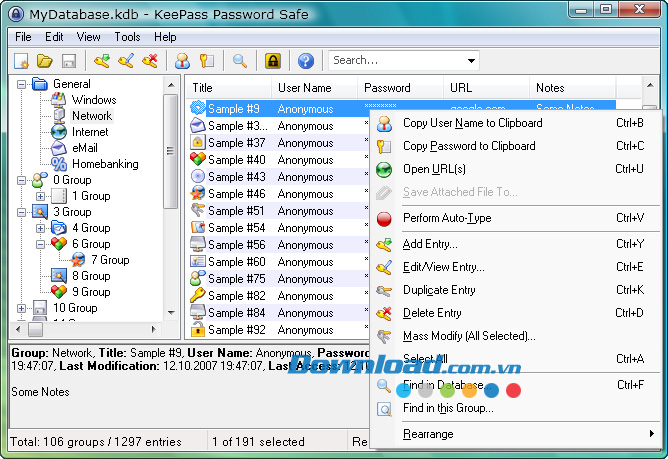Click the Edit Entry toolbar key icon

(x=126, y=61)
